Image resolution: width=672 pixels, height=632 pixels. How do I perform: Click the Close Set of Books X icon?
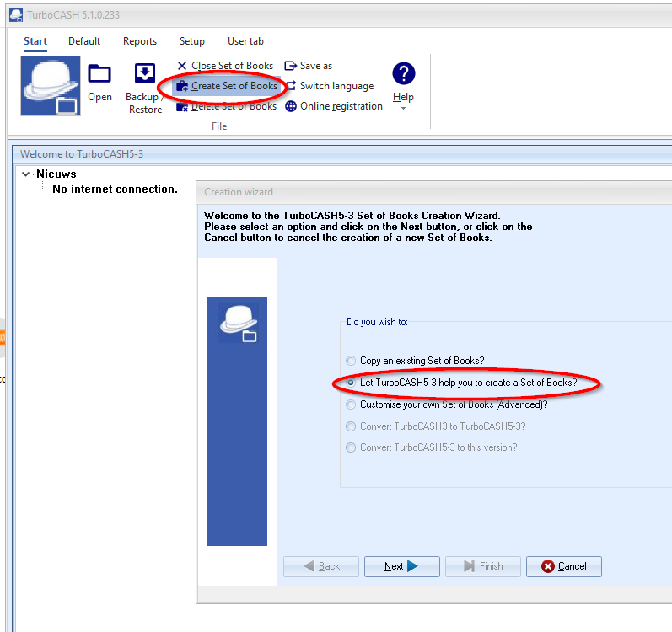coord(182,66)
